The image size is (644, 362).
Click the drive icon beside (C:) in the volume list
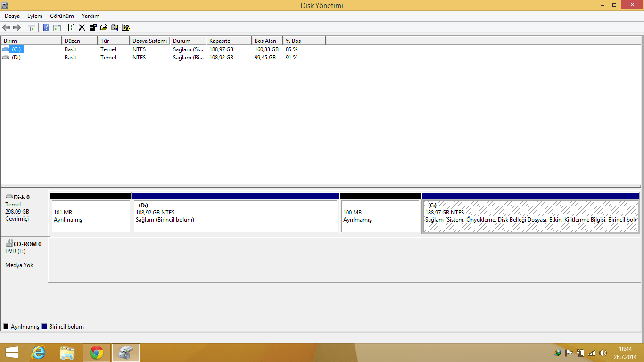pyautogui.click(x=6, y=49)
